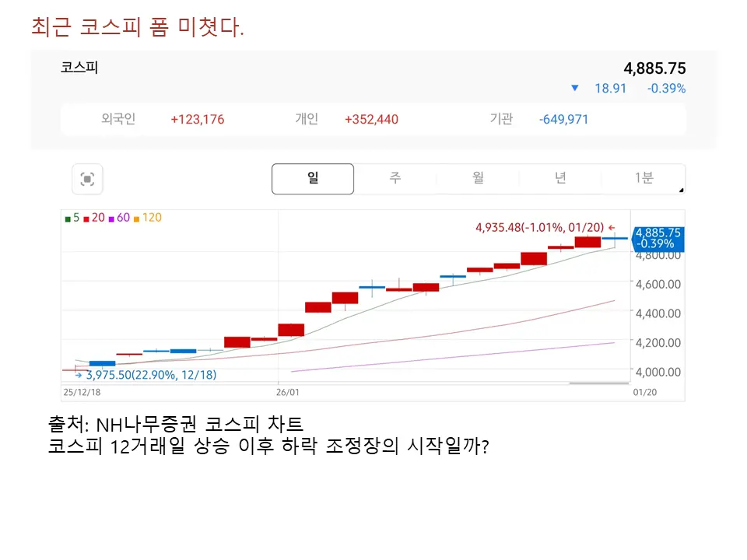This screenshot has height=560, width=747.
Task: Click the chart horizontal scrollbar thumb
Action: tap(599, 383)
